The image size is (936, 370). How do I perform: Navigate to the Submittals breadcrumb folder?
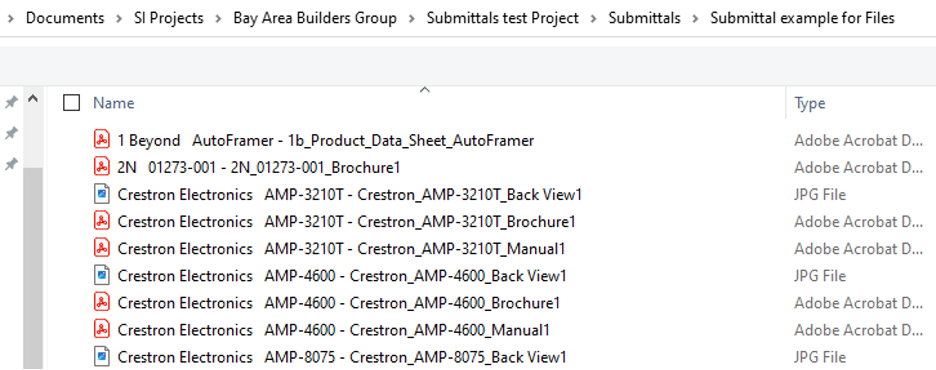(644, 18)
